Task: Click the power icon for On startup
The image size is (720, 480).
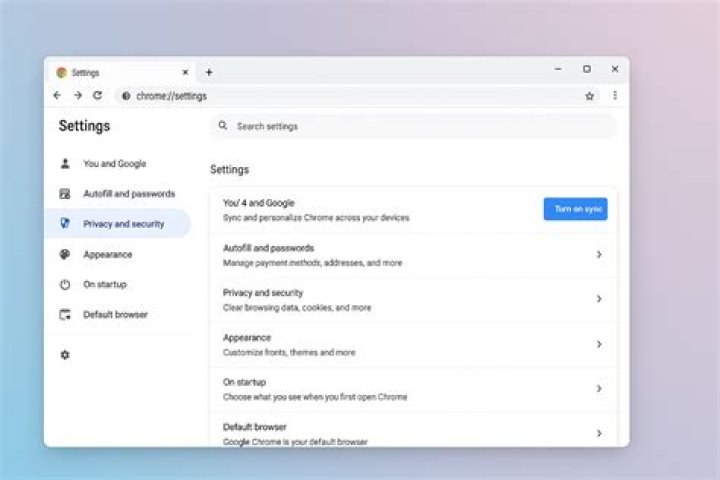Action: pos(65,284)
